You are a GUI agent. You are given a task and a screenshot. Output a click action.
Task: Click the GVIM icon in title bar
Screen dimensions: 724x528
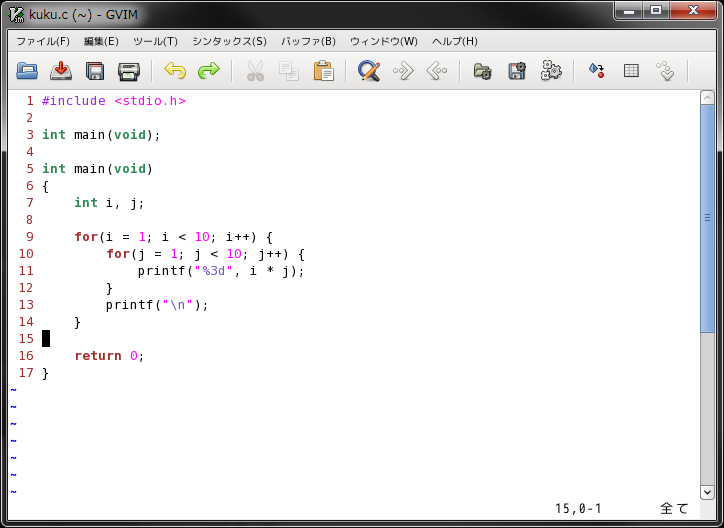click(17, 15)
